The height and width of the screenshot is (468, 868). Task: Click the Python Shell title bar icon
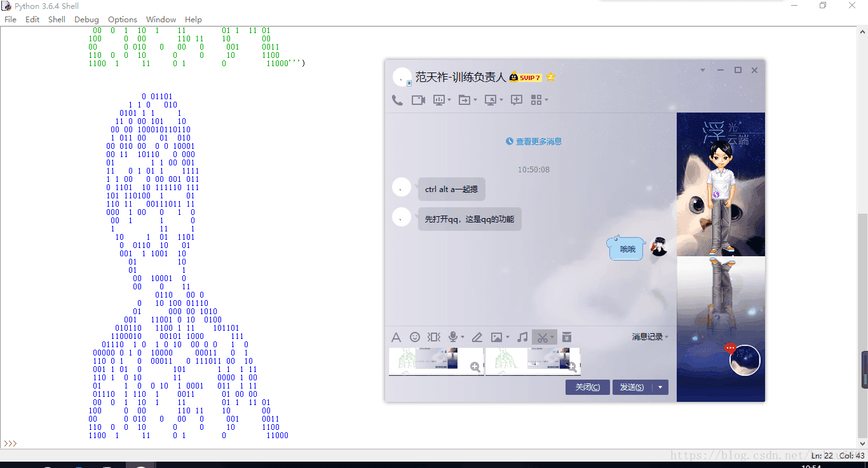point(6,6)
